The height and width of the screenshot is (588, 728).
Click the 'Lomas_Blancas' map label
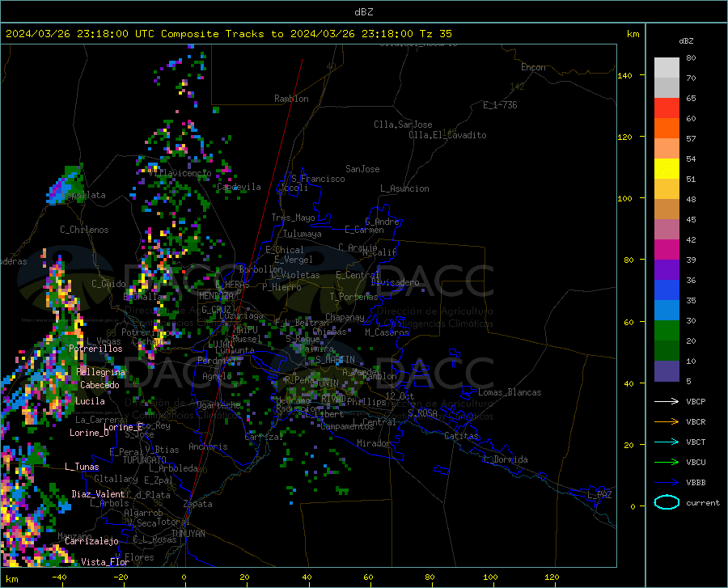point(510,392)
